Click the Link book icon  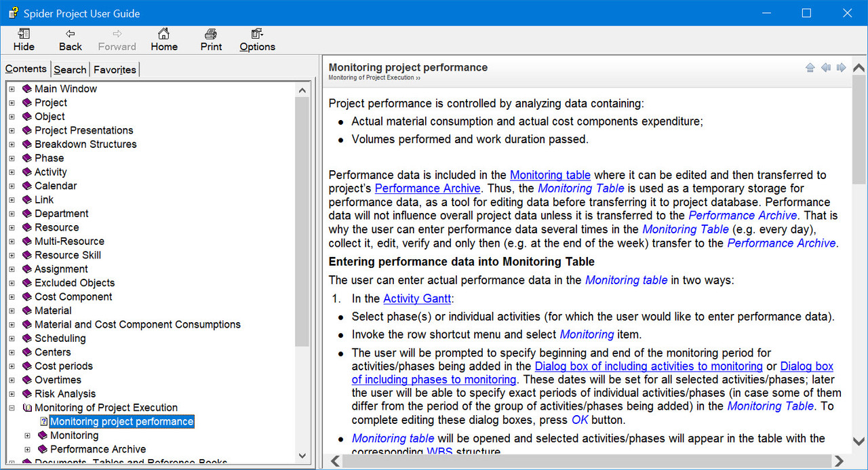tap(27, 199)
